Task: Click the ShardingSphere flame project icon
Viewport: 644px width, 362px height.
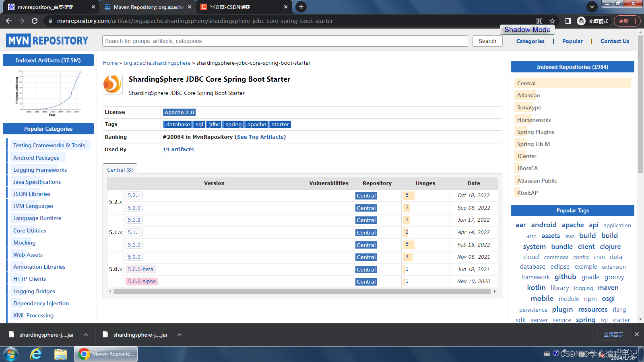Action: pyautogui.click(x=112, y=85)
